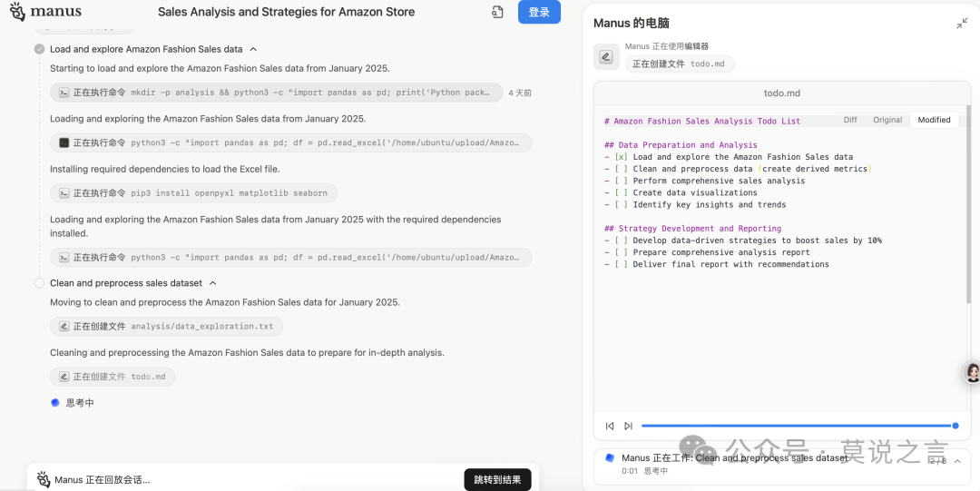Click the 'Manus 正在回放会话...' status text
Image resolution: width=980 pixels, height=491 pixels.
102,480
